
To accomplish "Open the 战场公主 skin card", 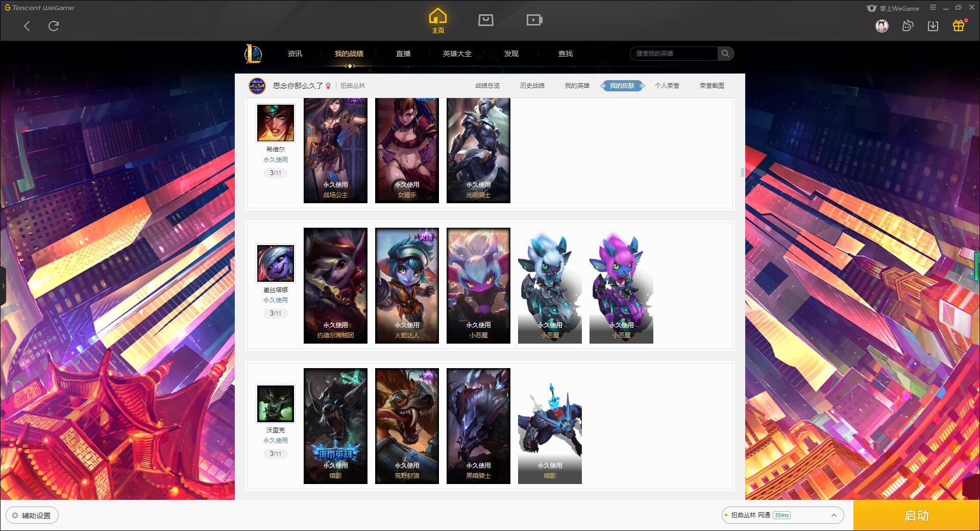I will click(x=335, y=151).
